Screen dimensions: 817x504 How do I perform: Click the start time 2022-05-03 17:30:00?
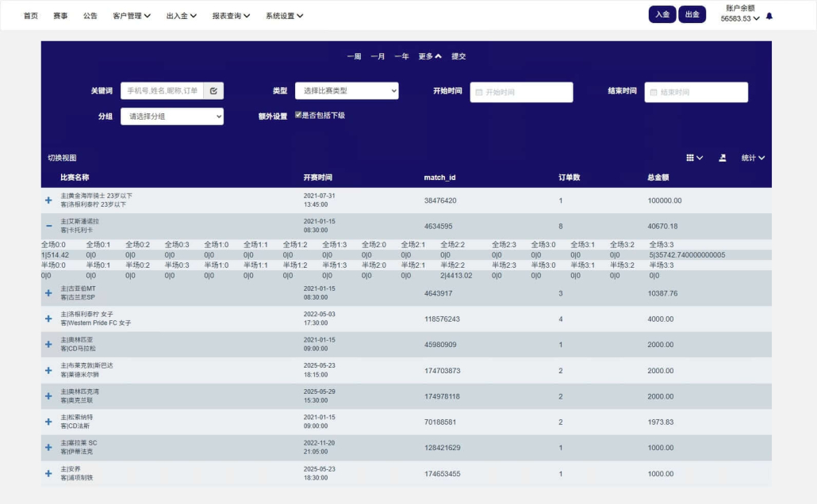click(319, 319)
